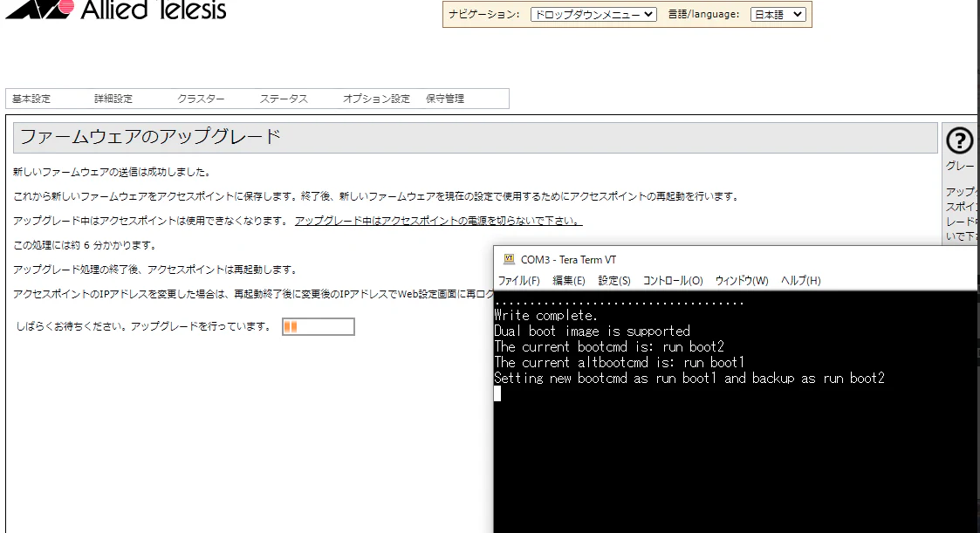Open the クラスター tab
Viewport: 980px width, 533px height.
[x=201, y=99]
